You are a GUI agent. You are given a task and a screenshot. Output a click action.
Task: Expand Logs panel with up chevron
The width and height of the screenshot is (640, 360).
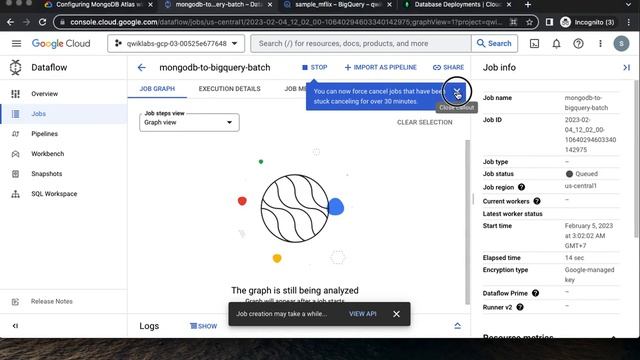pos(458,326)
